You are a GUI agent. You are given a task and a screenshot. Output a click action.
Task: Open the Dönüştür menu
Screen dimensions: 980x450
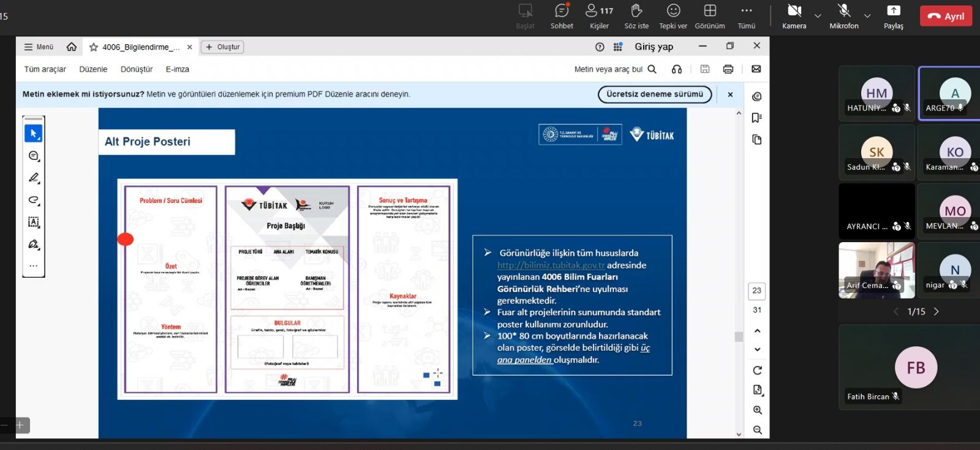pos(137,69)
